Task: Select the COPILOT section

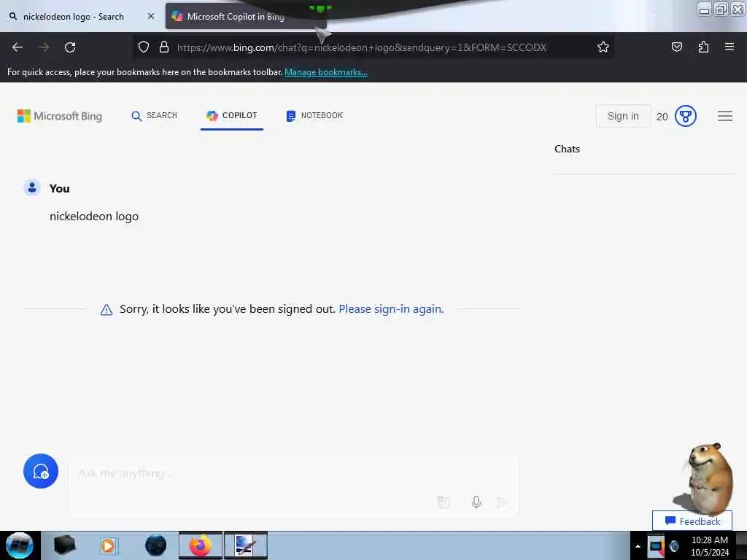Action: click(x=231, y=116)
